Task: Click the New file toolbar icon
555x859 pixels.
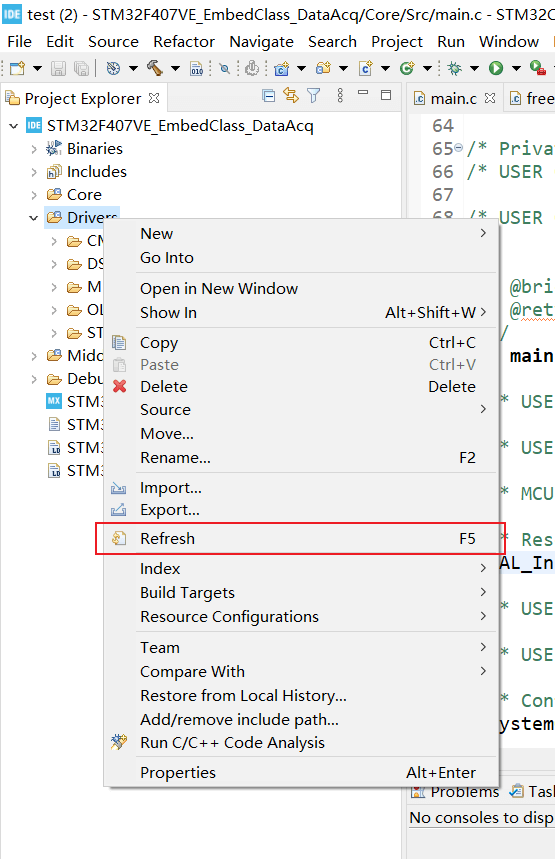Action: point(18,68)
